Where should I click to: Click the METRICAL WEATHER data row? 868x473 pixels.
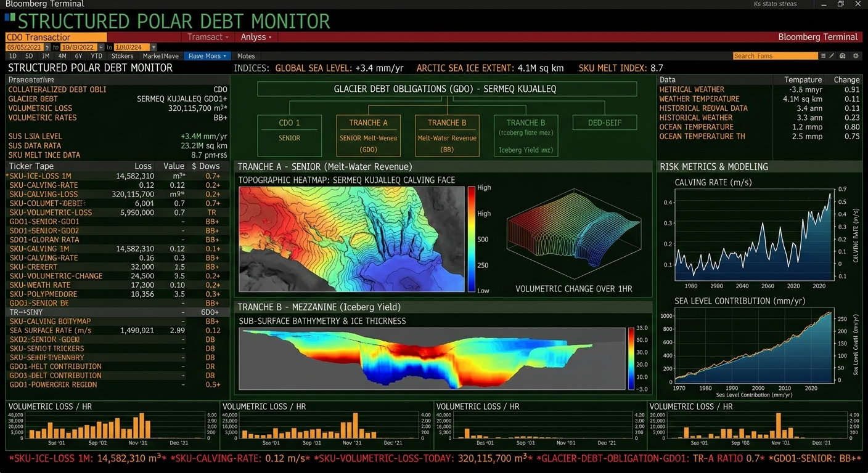pyautogui.click(x=759, y=89)
